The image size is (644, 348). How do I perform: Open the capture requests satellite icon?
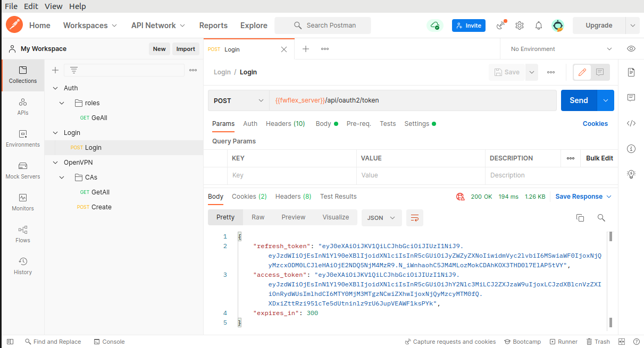point(501,25)
